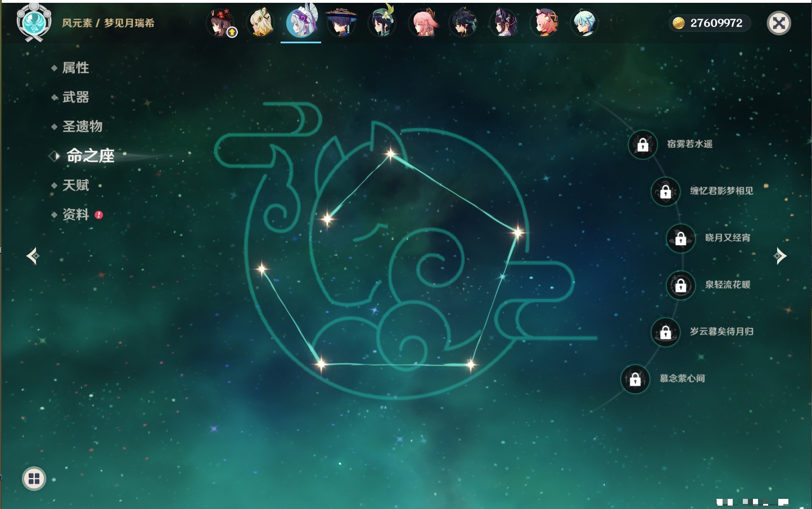Go to the next character with the right arrow

click(780, 256)
